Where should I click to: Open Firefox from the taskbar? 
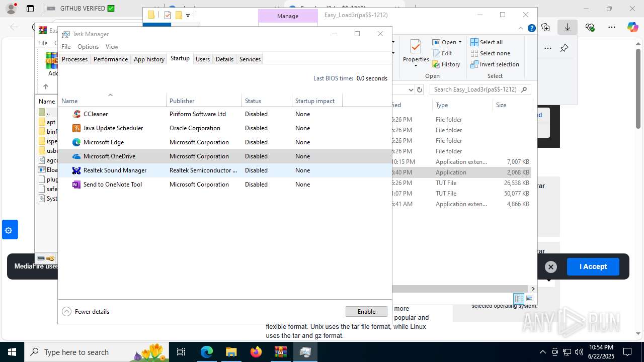(256, 352)
